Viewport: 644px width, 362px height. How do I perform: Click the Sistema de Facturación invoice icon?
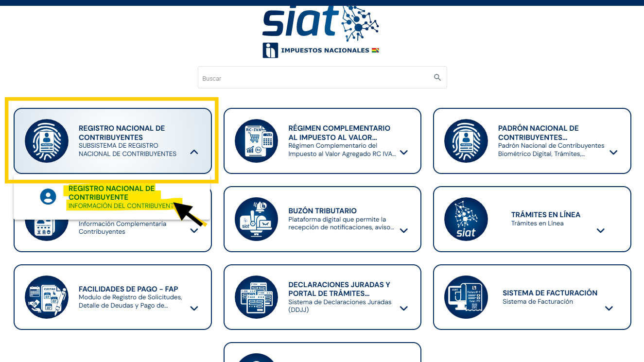pyautogui.click(x=466, y=297)
